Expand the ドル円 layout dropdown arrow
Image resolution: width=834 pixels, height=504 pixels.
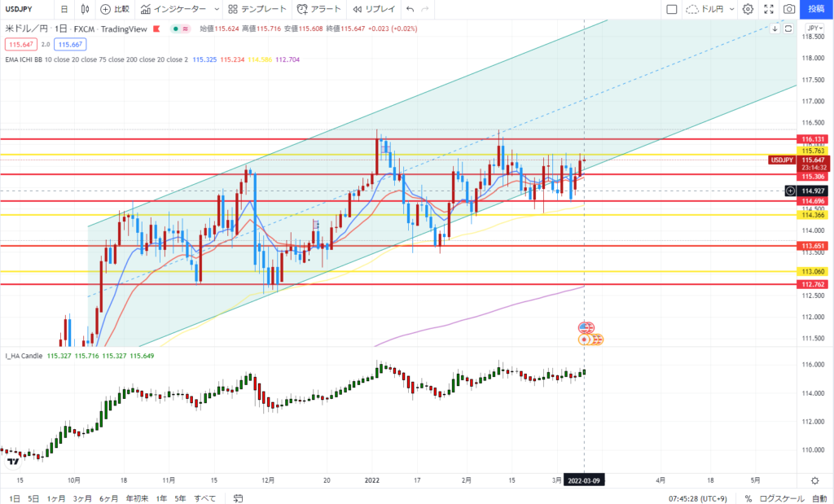[x=732, y=9]
